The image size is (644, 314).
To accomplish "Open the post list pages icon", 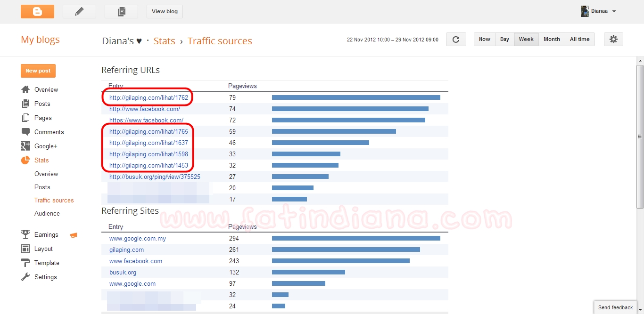I will point(121,11).
